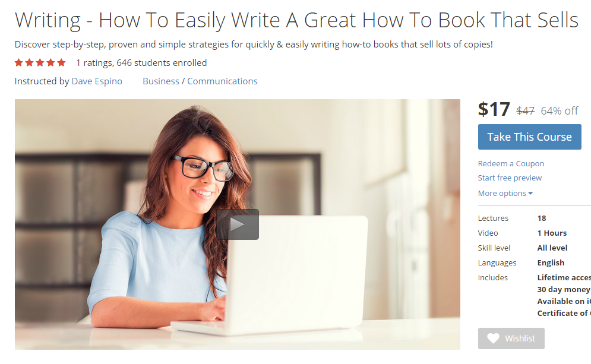Click the 64% off discount label

(x=560, y=111)
